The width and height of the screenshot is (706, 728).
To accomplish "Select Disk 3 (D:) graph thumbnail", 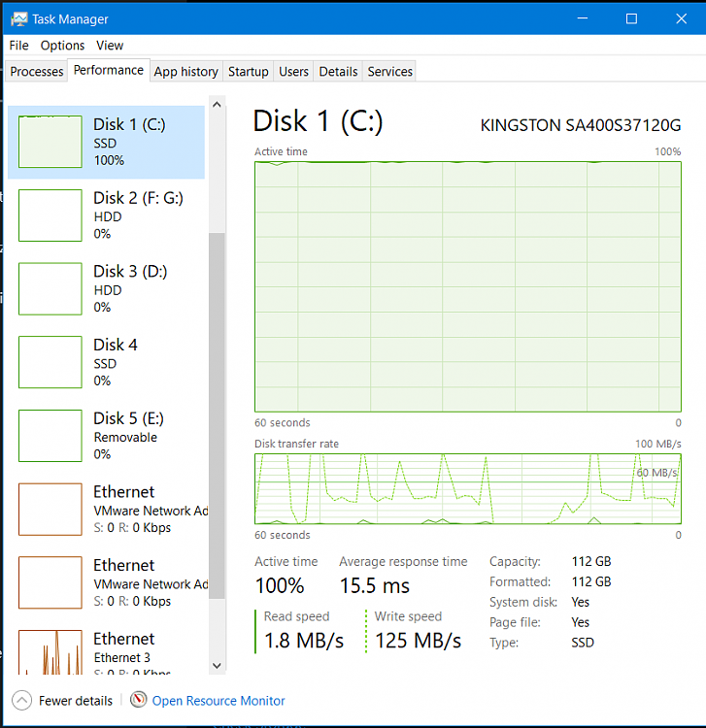I will 50,289.
